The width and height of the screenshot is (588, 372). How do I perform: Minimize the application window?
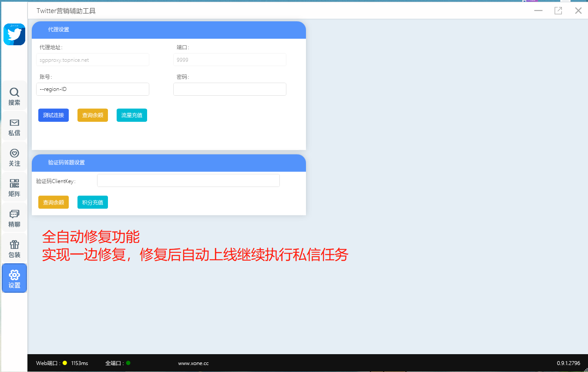pos(538,11)
